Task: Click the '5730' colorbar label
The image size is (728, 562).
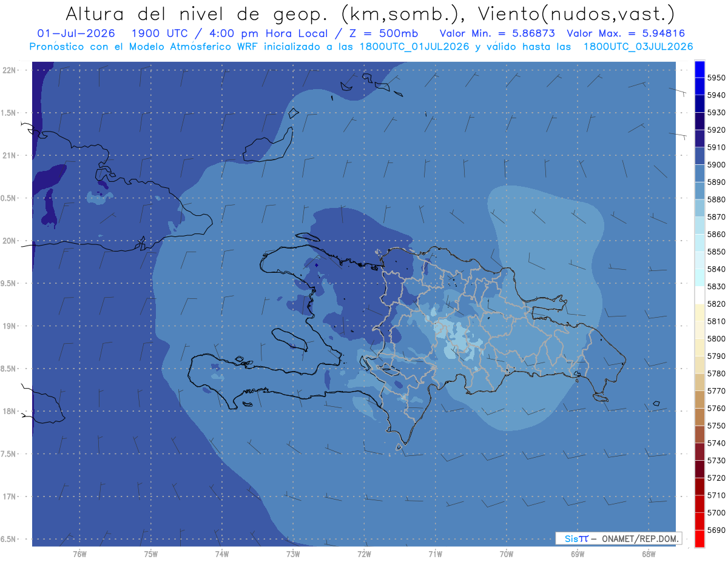Action: (716, 460)
